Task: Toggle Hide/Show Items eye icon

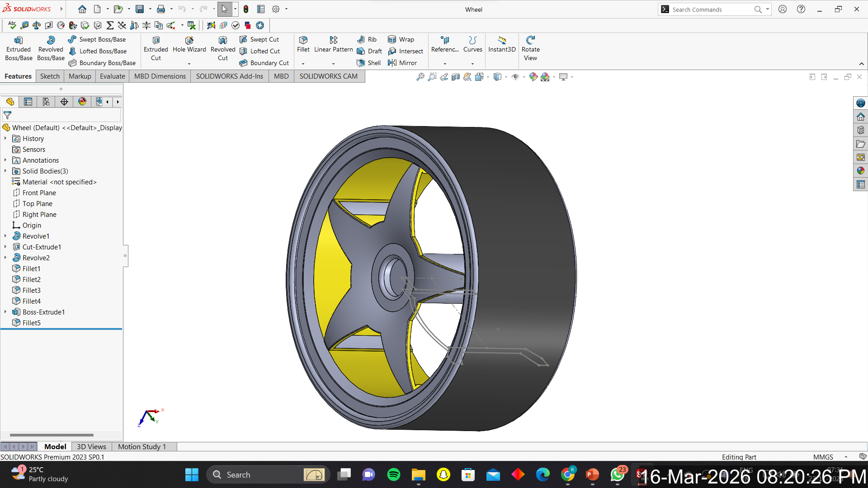Action: [x=515, y=77]
